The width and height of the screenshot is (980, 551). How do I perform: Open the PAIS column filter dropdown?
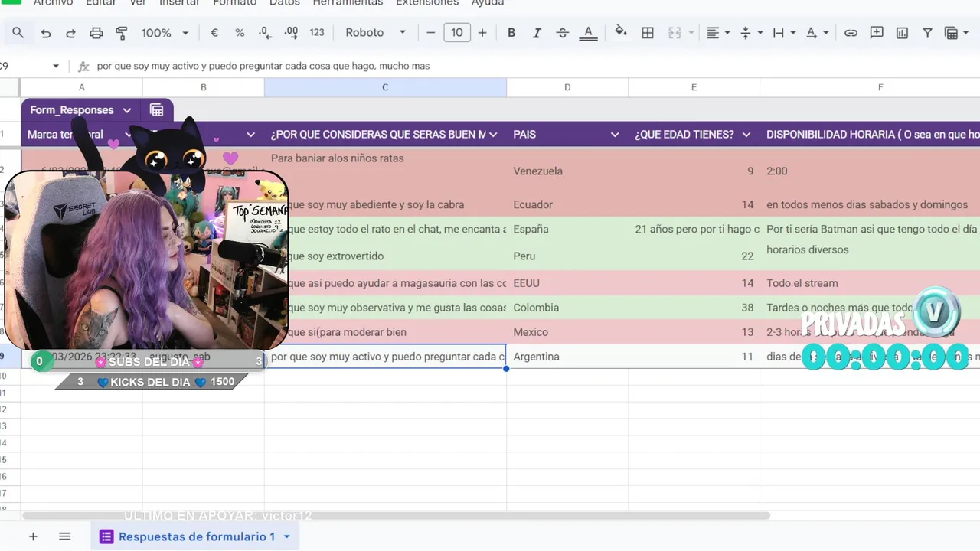pos(614,135)
